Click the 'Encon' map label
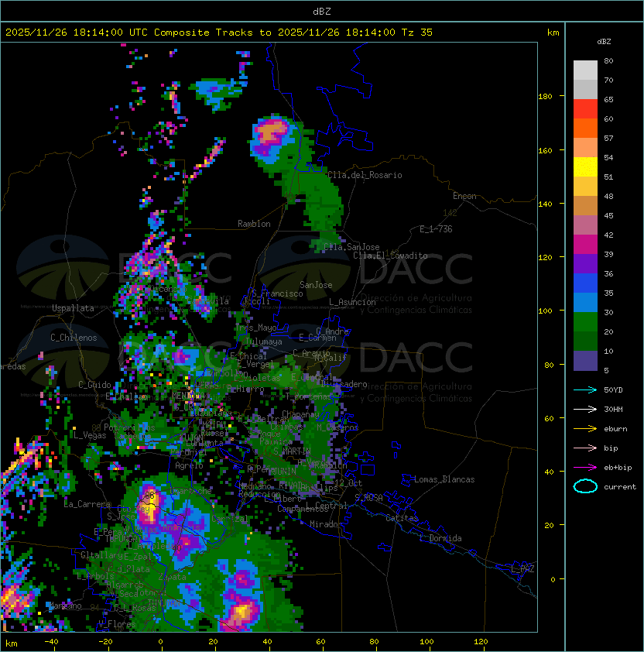The height and width of the screenshot is (652, 644). pos(464,196)
